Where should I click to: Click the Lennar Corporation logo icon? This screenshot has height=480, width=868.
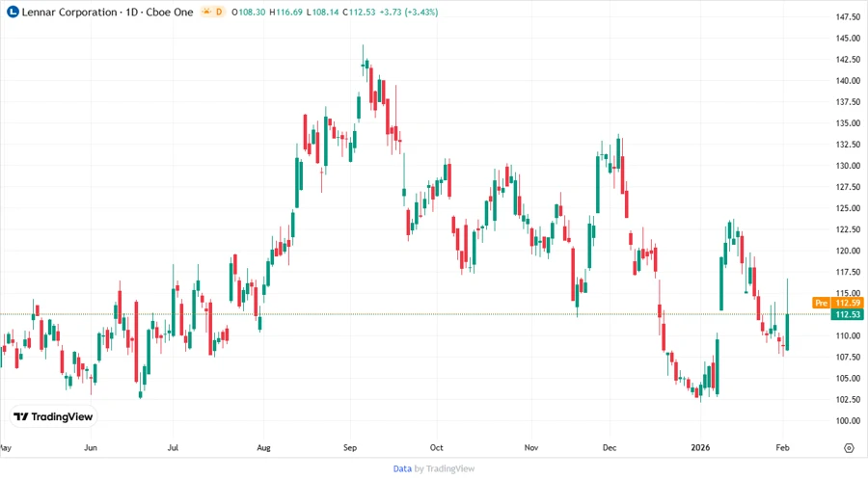click(x=13, y=12)
